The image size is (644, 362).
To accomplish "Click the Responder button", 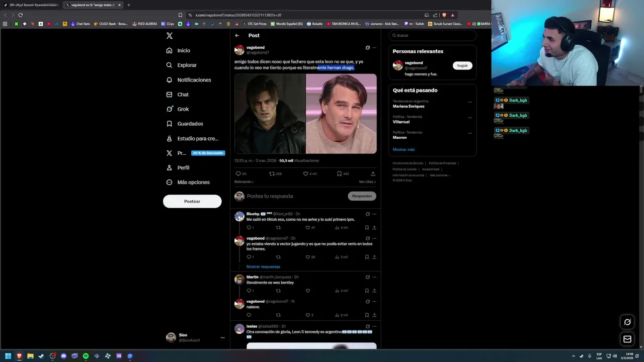I will (362, 196).
